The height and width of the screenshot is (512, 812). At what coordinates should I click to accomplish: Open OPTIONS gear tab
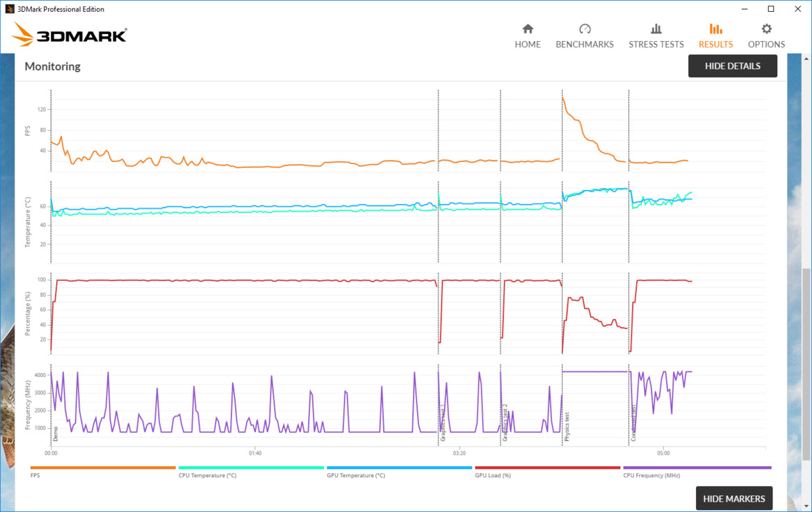pyautogui.click(x=766, y=35)
